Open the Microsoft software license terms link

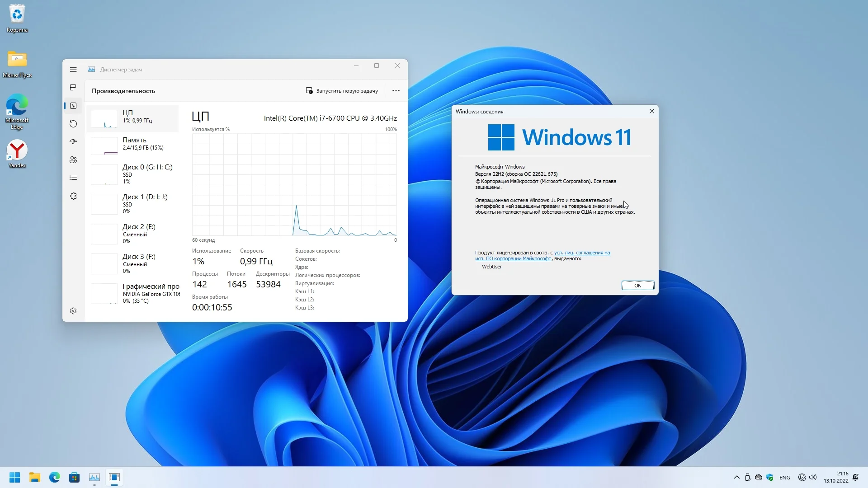(582, 253)
